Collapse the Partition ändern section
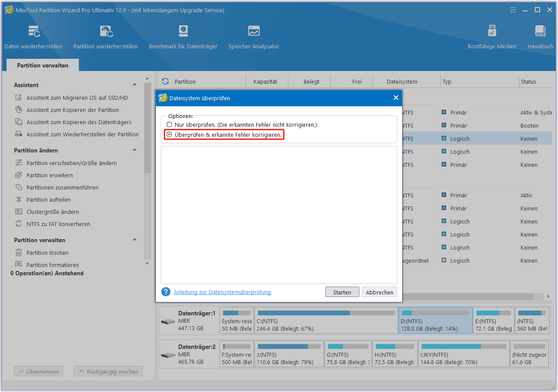Screen dimensions: 558x392 point(135,150)
